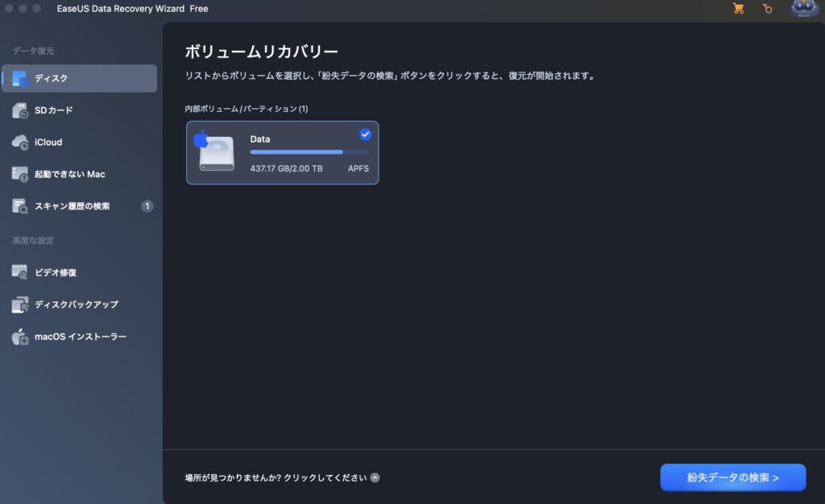Click the scan history count badge
The image size is (825, 504).
(x=147, y=206)
